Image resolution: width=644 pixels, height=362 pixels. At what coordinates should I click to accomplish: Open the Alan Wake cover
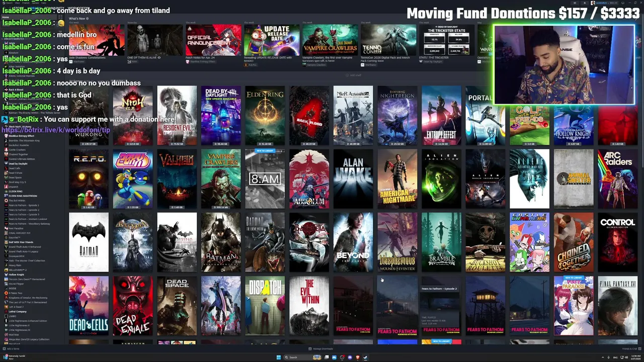353,179
